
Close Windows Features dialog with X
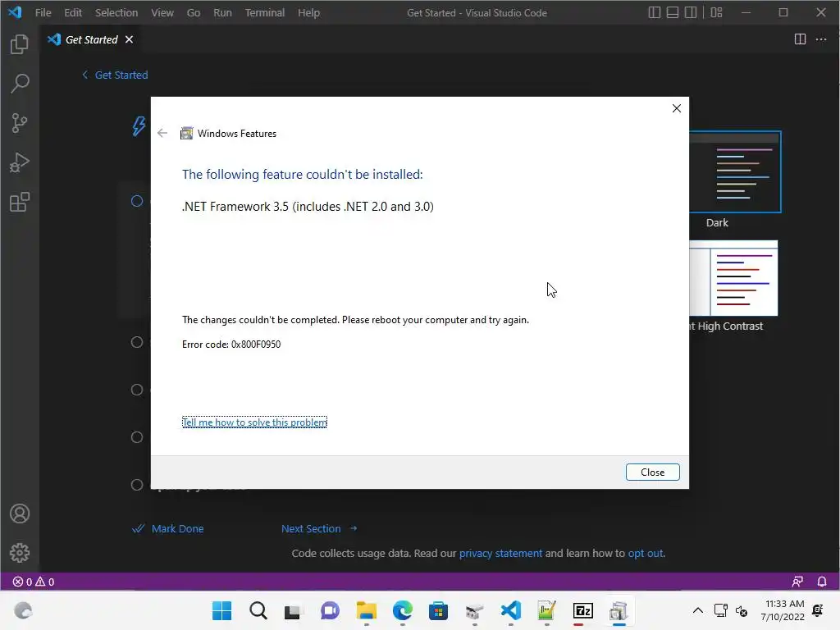(x=677, y=108)
